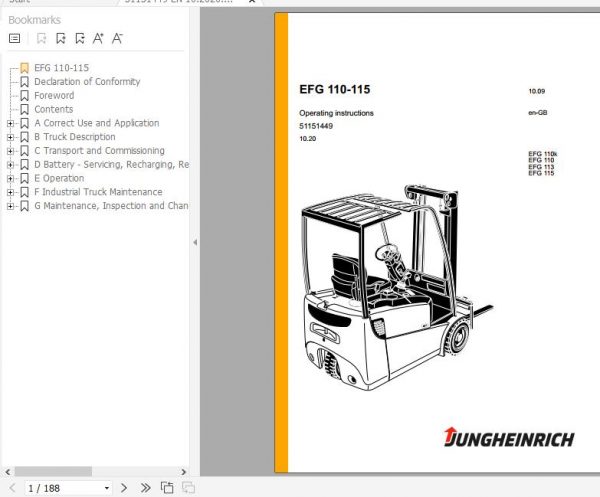The image size is (600, 497).
Task: Expand the F Industrial Truck Maintenance node
Action: [x=10, y=192]
